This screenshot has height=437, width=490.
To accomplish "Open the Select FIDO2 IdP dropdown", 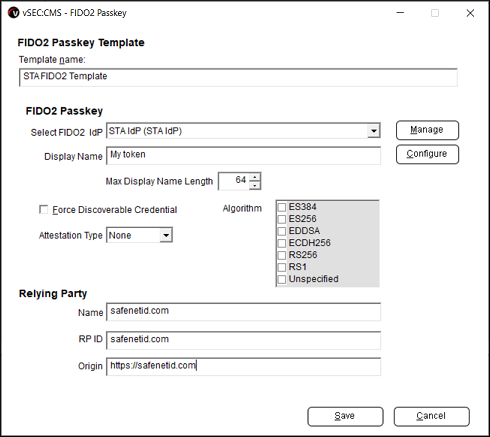I will [x=374, y=131].
